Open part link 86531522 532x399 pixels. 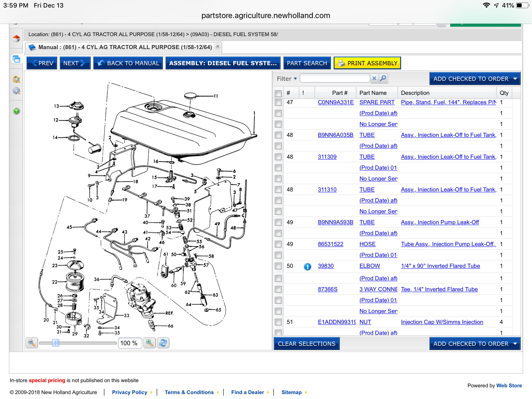pos(330,244)
